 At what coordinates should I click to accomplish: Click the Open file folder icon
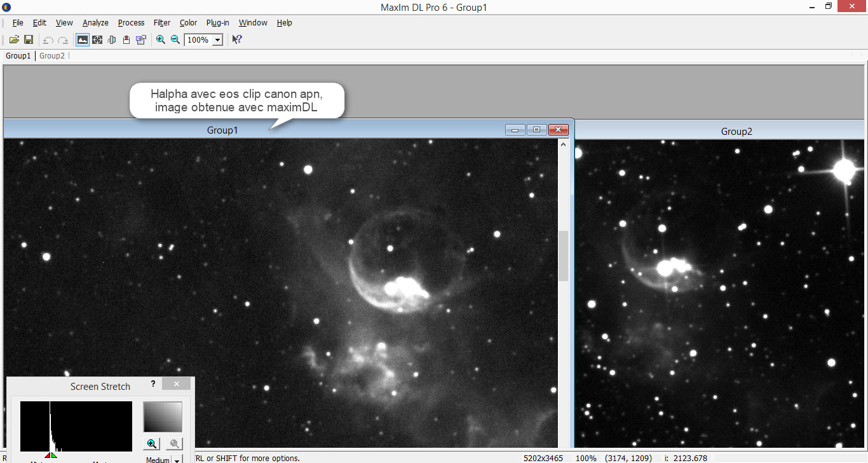tap(14, 39)
